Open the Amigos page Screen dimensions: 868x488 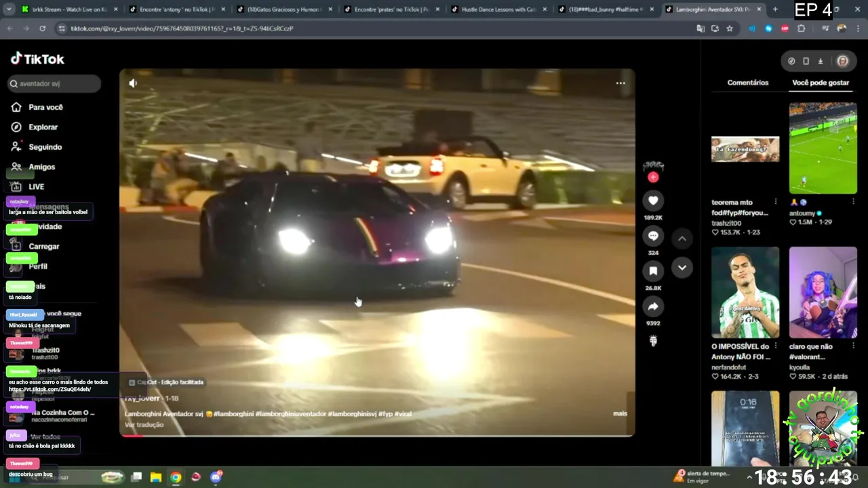click(41, 167)
